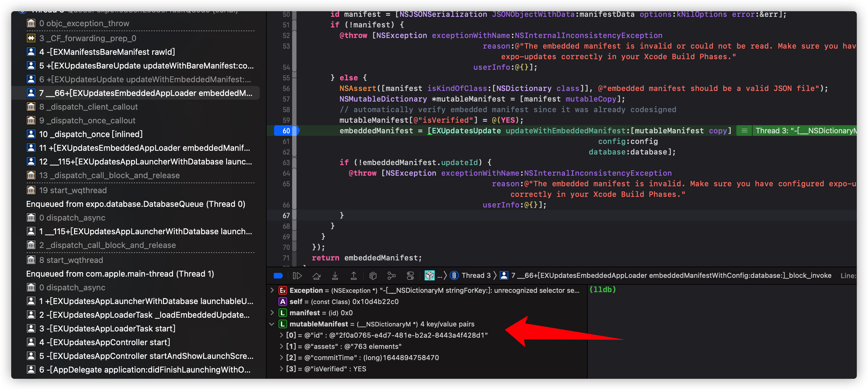Click the green Thread 3 error banner
Viewport: 868px width, 390px height.
click(805, 131)
